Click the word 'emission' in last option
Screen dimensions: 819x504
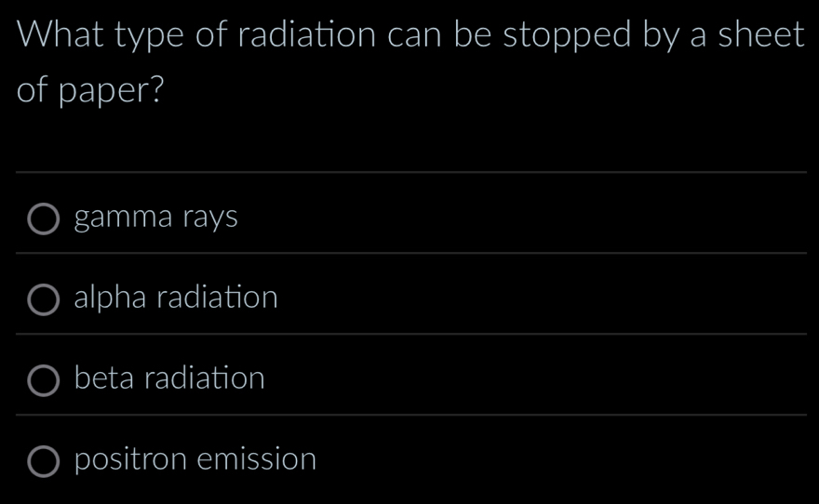pos(260,459)
